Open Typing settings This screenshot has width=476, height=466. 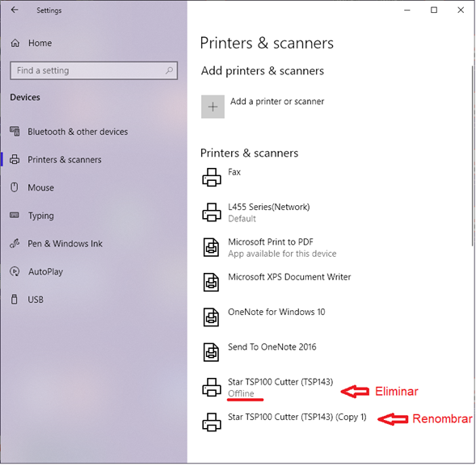[41, 216]
